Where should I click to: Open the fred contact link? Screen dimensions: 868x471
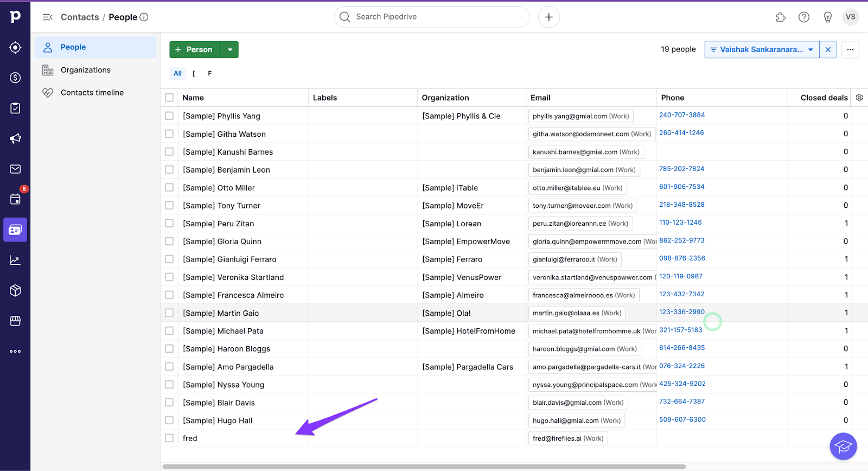190,438
